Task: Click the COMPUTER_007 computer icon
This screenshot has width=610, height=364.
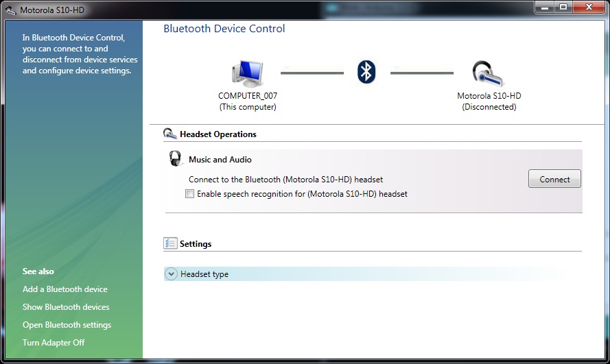Action: pos(248,73)
